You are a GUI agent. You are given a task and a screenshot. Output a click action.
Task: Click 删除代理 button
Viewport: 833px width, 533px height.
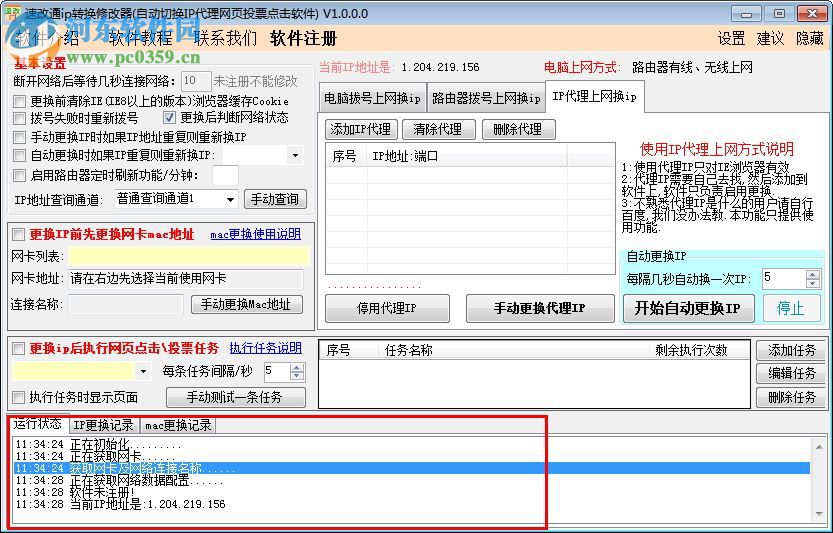coord(518,129)
